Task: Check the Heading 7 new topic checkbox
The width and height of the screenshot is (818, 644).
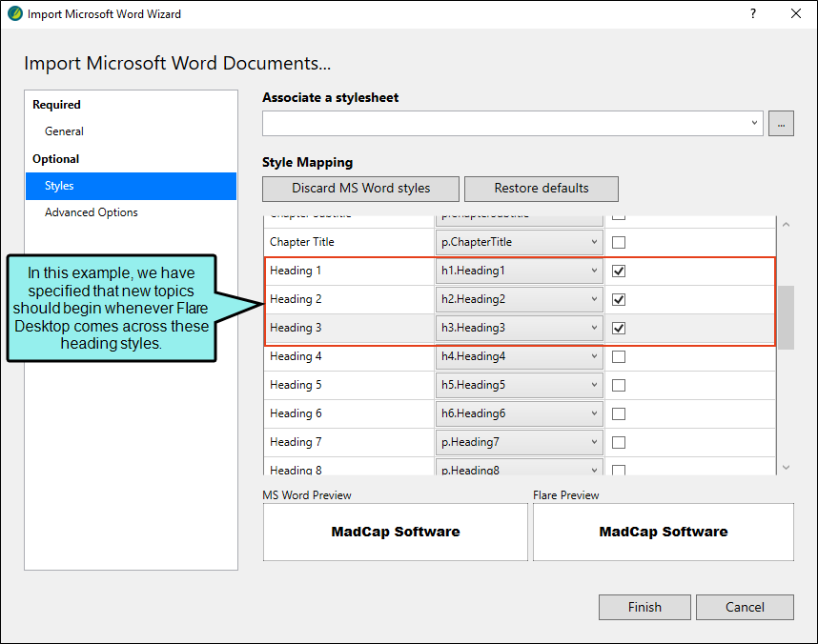Action: 619,443
